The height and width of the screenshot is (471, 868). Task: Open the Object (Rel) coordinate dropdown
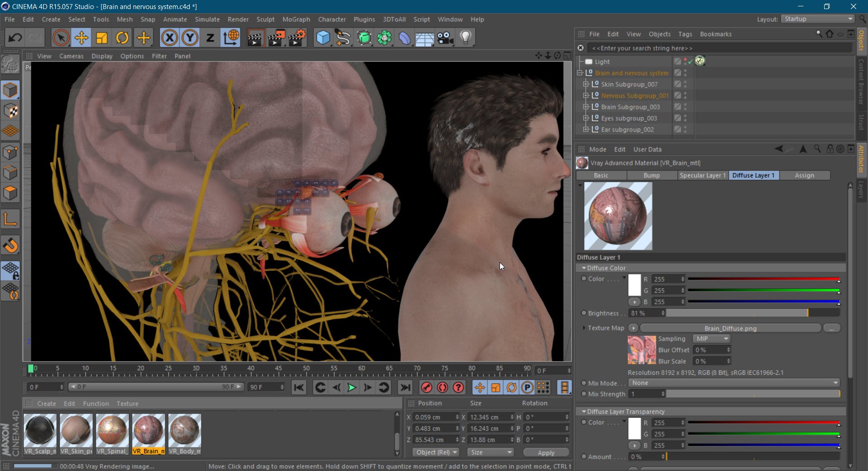point(436,452)
